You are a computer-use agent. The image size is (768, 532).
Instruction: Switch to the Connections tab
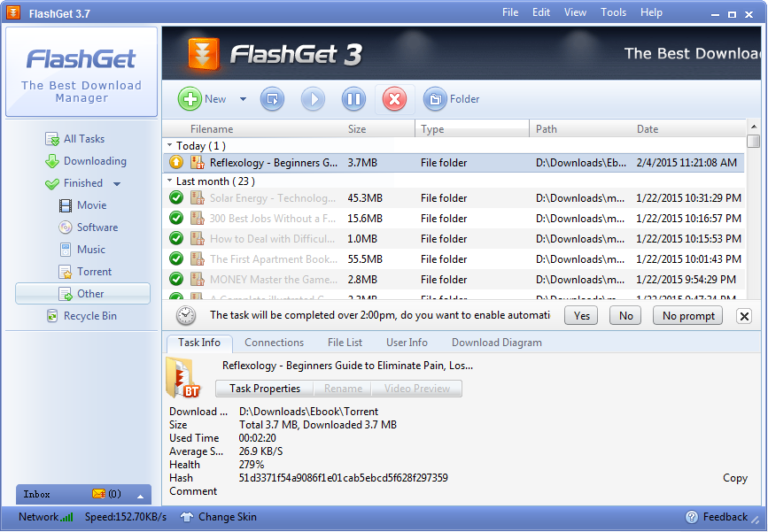274,343
